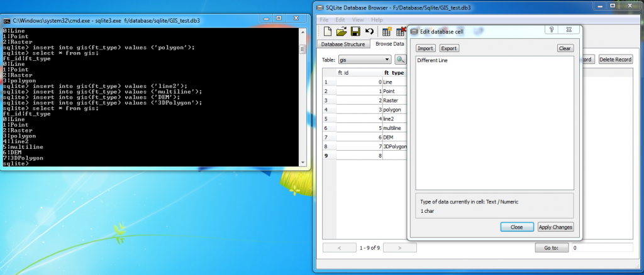Switch to the Database Structure tab

point(343,44)
